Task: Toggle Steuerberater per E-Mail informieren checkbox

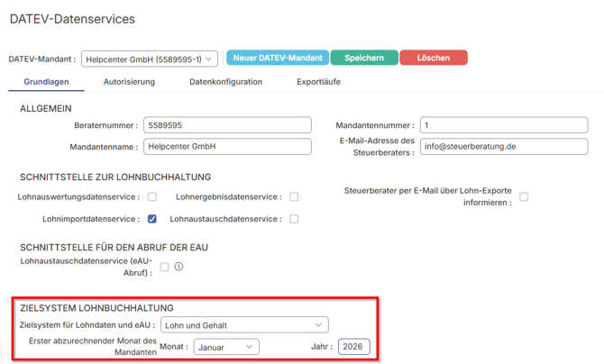Action: click(x=524, y=196)
